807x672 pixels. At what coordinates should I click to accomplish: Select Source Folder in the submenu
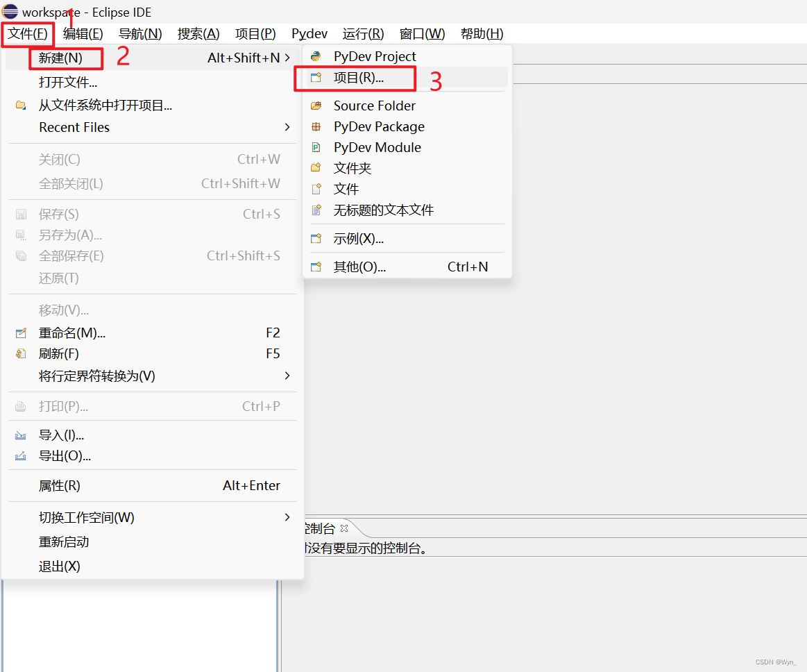(407, 106)
